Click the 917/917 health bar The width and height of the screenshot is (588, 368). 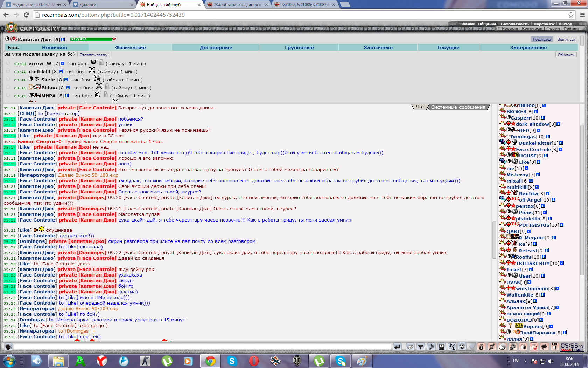click(x=91, y=39)
